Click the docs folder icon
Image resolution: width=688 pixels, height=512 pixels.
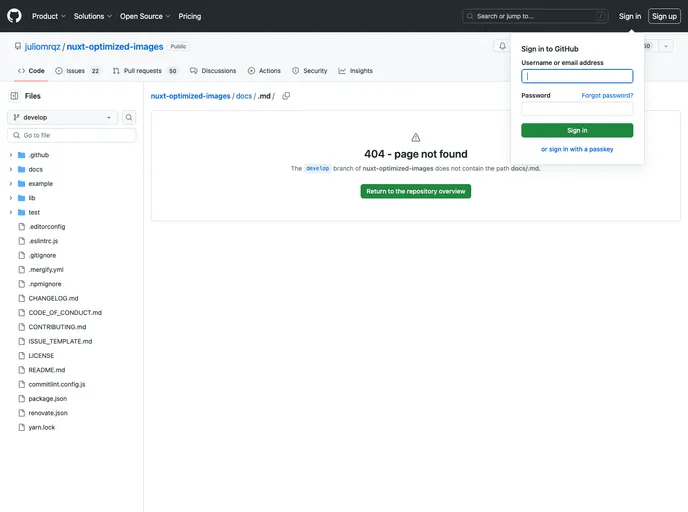coord(21,170)
